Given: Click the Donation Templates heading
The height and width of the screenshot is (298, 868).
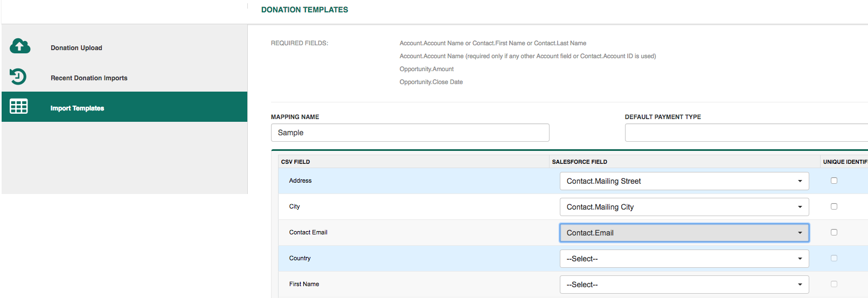Looking at the screenshot, I should click(x=304, y=10).
